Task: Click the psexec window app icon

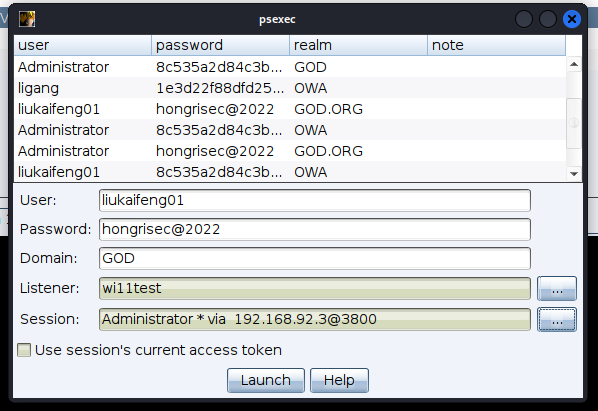Action: [x=27, y=19]
